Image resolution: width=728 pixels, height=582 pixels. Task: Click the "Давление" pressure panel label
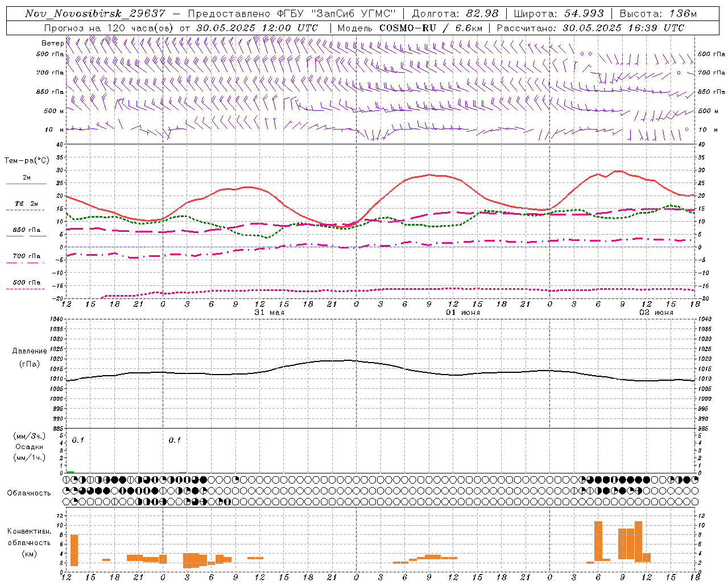pyautogui.click(x=30, y=351)
